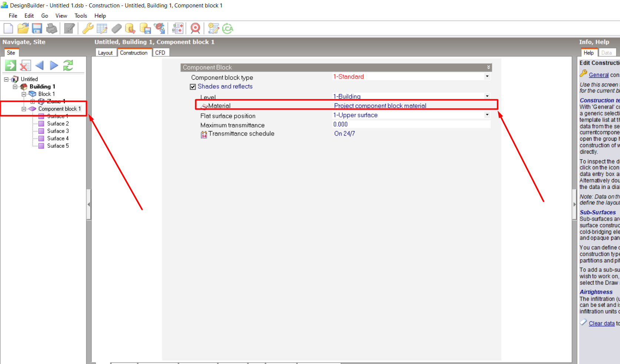The image size is (620, 364).
Task: Switch to the Layout tab
Action: [x=105, y=53]
